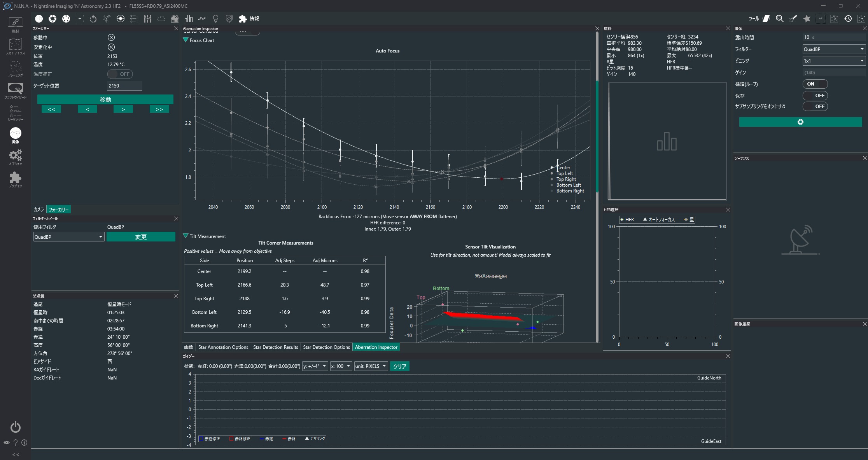Open the guider unit: PIXELS dropdown

tap(371, 366)
